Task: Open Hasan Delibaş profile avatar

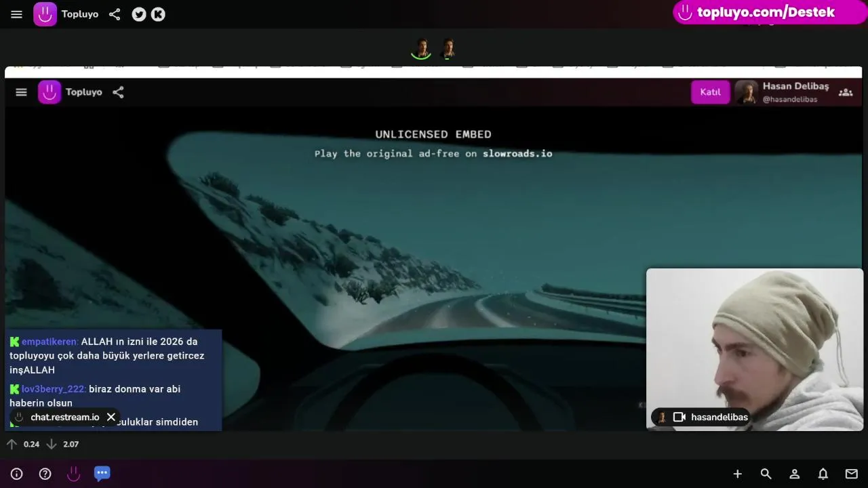Action: 746,92
